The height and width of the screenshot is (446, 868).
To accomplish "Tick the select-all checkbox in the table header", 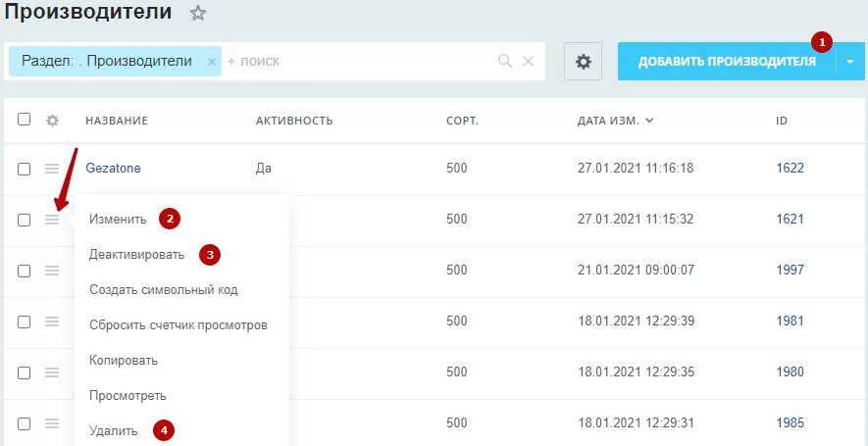I will [24, 120].
